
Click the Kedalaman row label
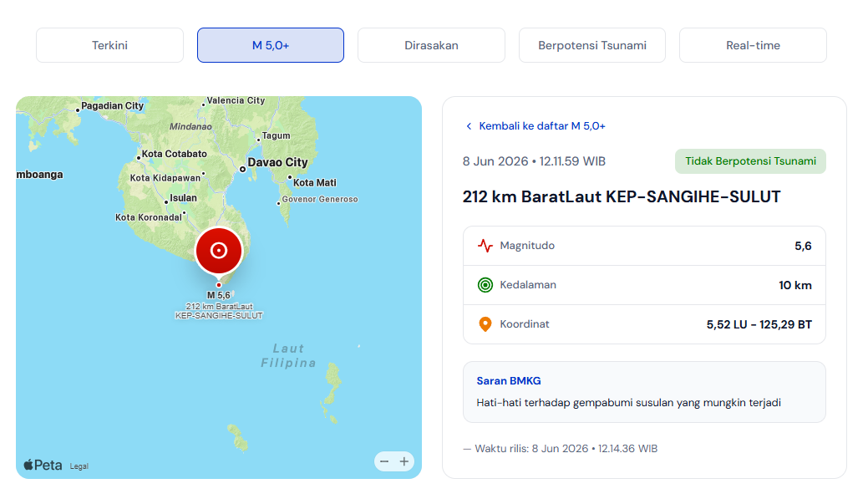[528, 285]
